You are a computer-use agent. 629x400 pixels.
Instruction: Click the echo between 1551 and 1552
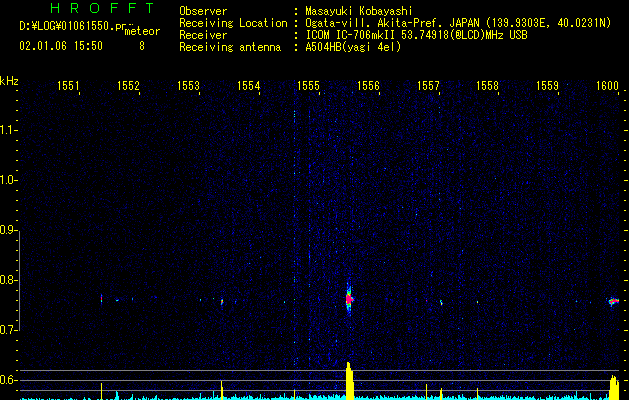pyautogui.click(x=101, y=299)
